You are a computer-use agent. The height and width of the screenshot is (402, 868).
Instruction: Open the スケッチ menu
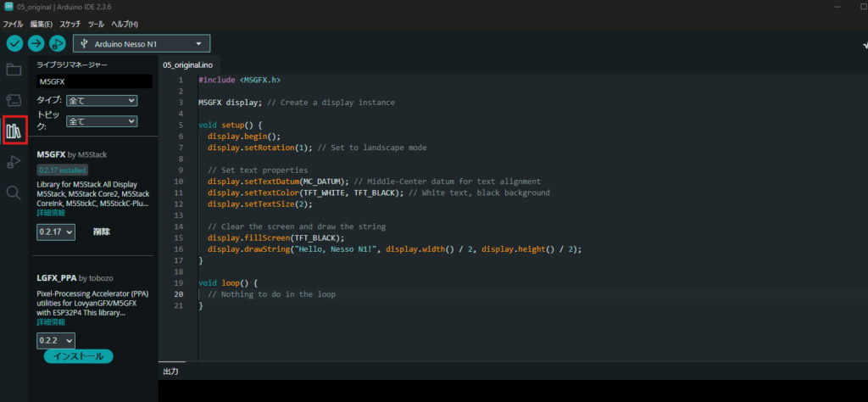click(x=70, y=24)
